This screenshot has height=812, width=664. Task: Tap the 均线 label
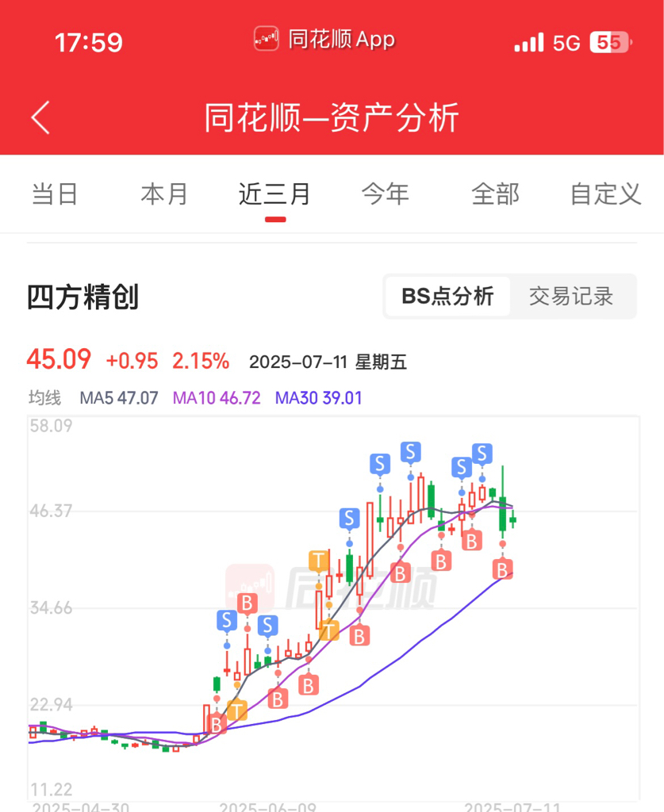click(x=44, y=398)
